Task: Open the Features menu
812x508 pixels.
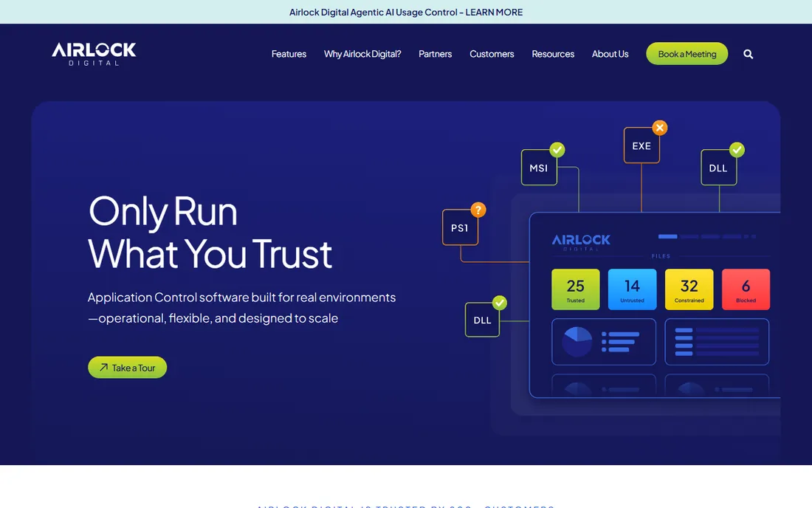Action: click(289, 54)
